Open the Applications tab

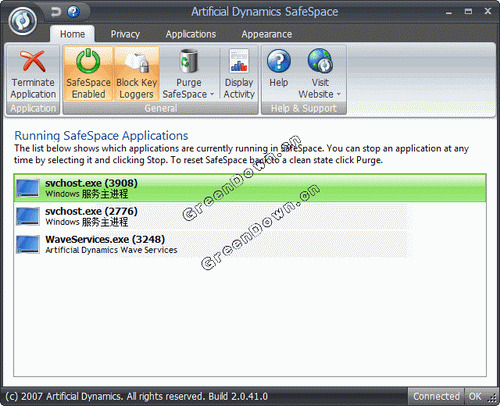(x=191, y=34)
